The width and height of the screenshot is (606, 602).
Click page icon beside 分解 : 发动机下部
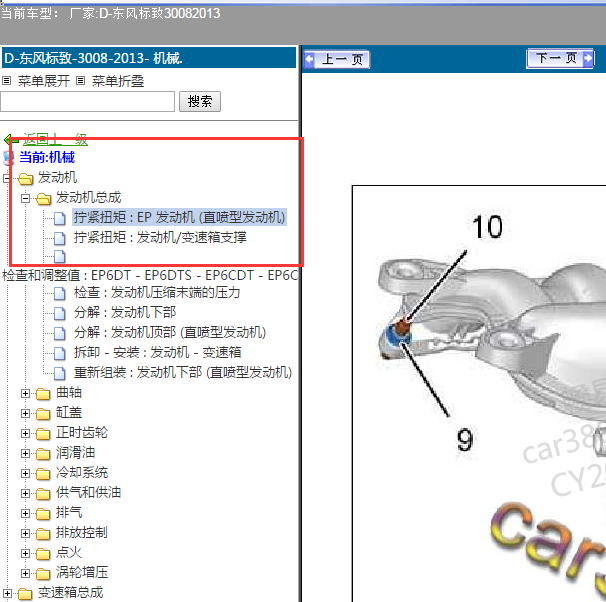pos(60,313)
